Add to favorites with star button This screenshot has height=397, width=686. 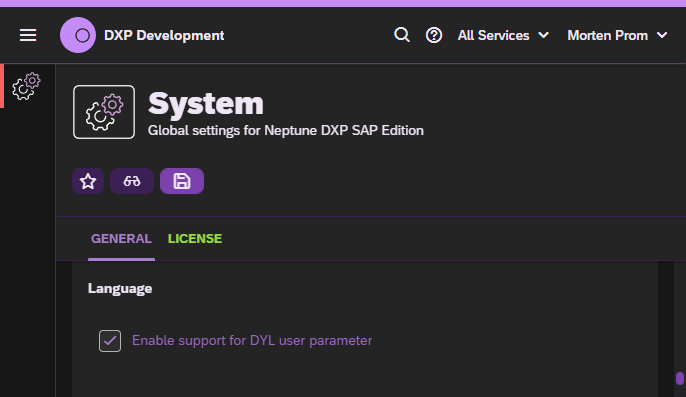pos(88,181)
